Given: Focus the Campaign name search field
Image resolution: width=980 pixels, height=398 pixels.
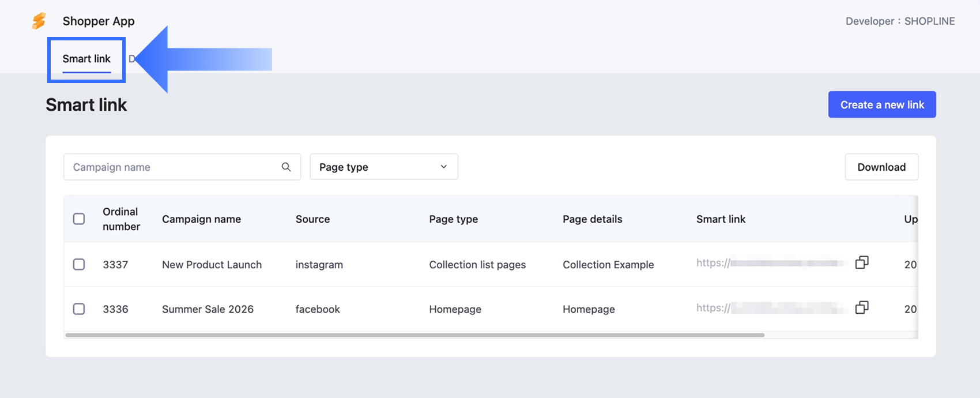Looking at the screenshot, I should tap(182, 167).
